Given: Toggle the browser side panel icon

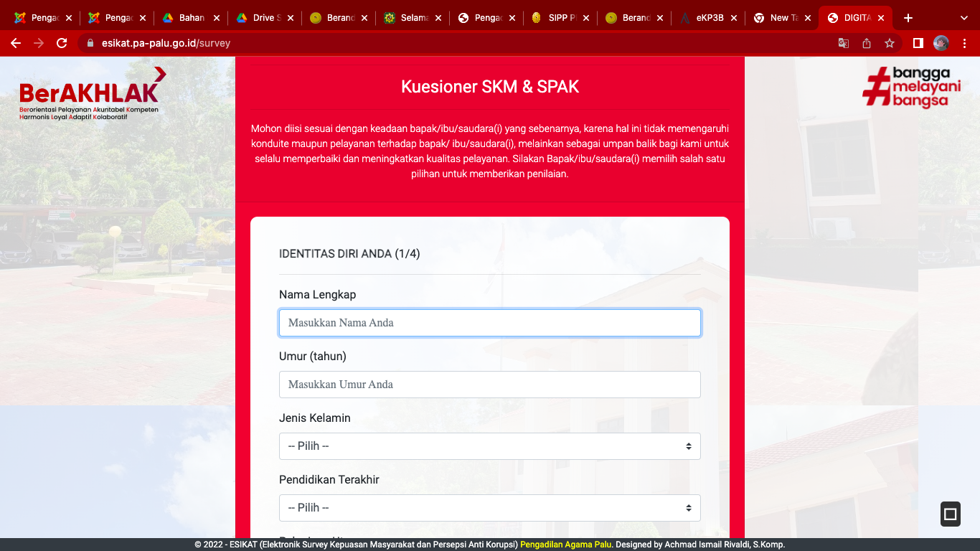Looking at the screenshot, I should 918,43.
